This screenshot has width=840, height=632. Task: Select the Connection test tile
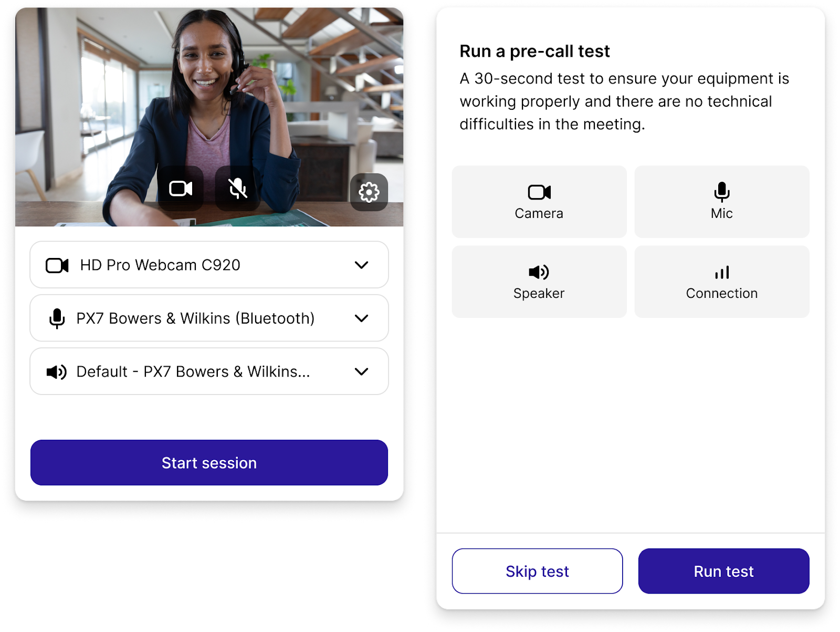pyautogui.click(x=722, y=282)
